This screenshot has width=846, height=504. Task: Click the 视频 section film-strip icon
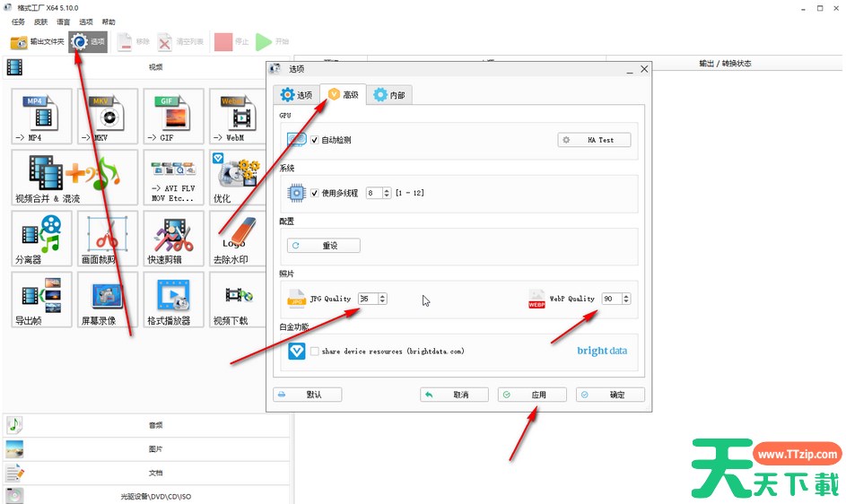pos(14,67)
